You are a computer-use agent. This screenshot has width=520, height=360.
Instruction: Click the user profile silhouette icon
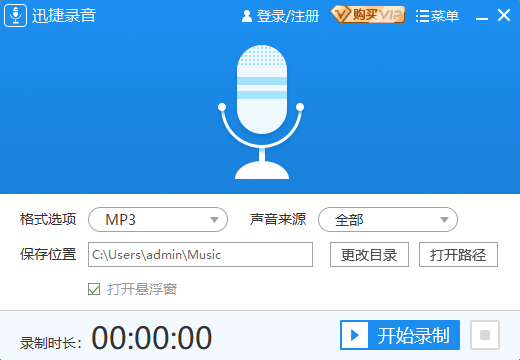coord(247,16)
